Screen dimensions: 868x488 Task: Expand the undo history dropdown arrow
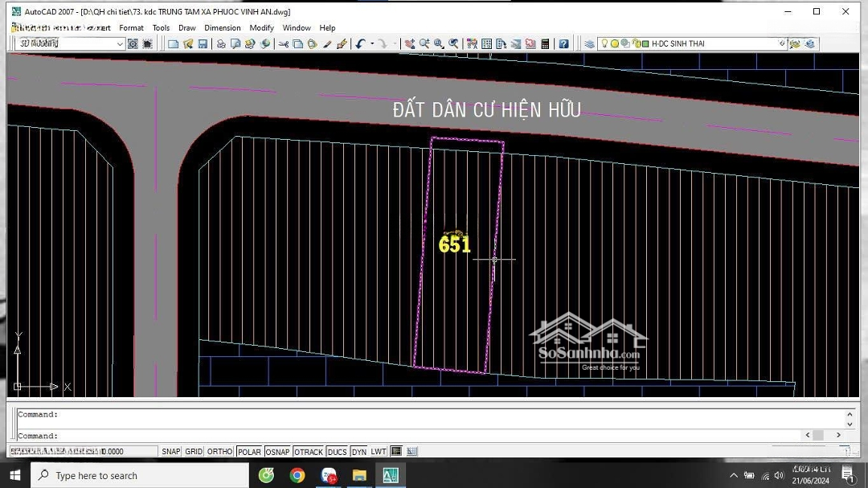click(x=371, y=44)
